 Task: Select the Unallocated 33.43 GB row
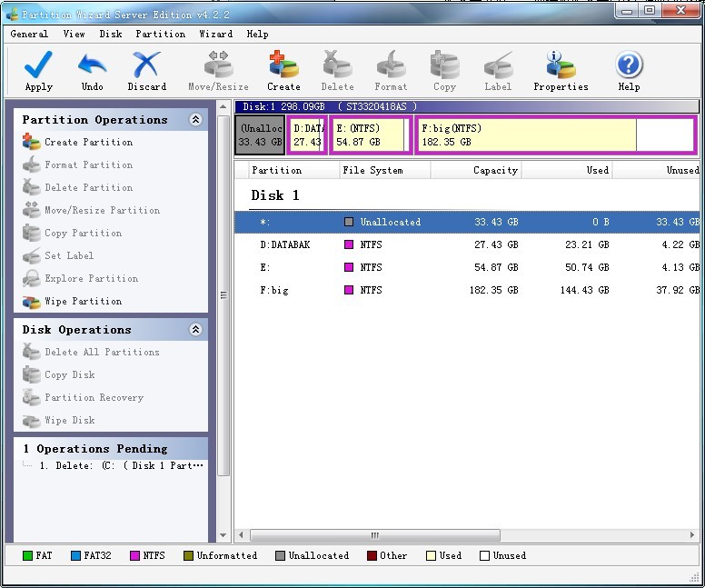tap(467, 222)
